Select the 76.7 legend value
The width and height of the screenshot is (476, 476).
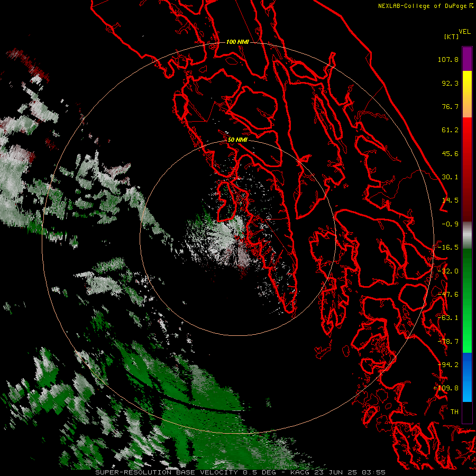click(450, 106)
